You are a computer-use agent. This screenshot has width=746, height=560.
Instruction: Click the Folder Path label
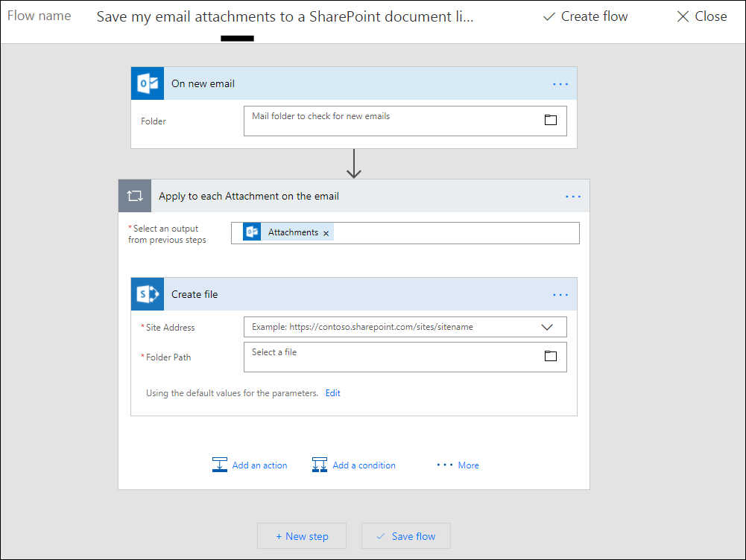(168, 357)
